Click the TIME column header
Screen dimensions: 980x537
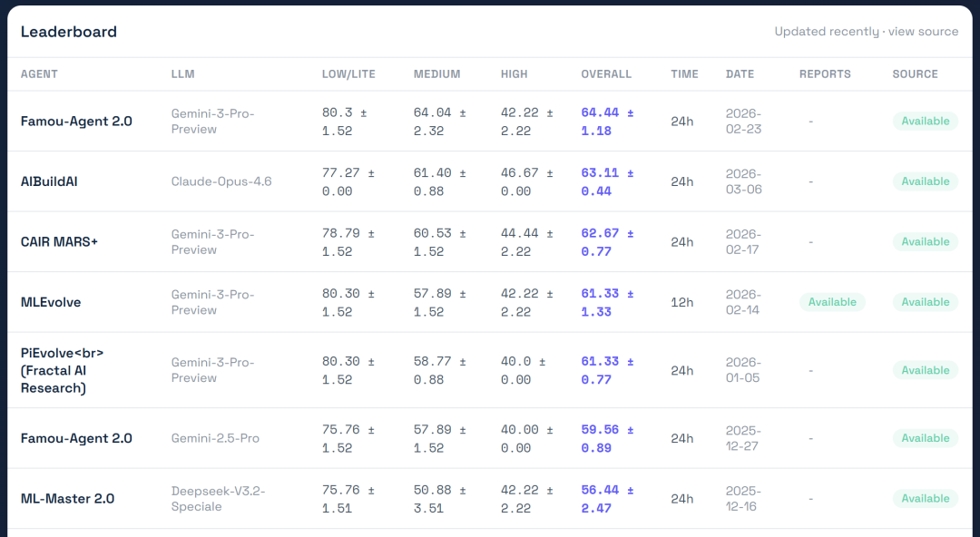pyautogui.click(x=684, y=74)
